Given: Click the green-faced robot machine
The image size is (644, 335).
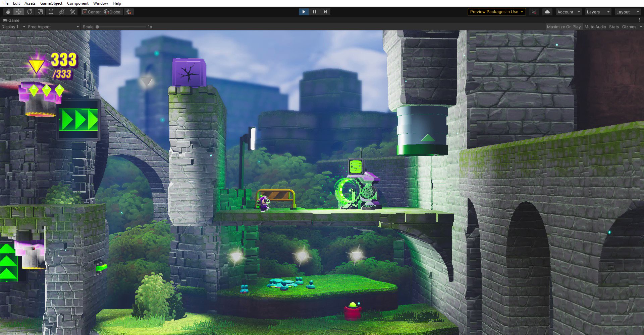Looking at the screenshot, I should [358, 184].
